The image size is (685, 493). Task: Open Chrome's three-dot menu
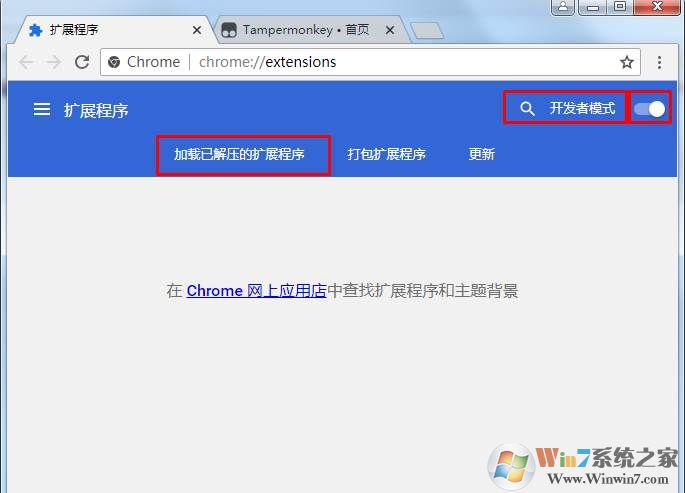click(x=659, y=62)
